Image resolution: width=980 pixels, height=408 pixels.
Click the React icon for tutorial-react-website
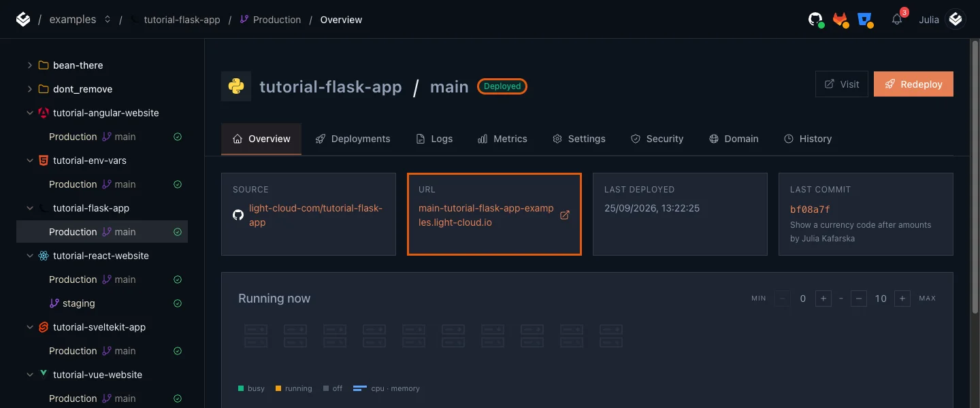click(44, 256)
